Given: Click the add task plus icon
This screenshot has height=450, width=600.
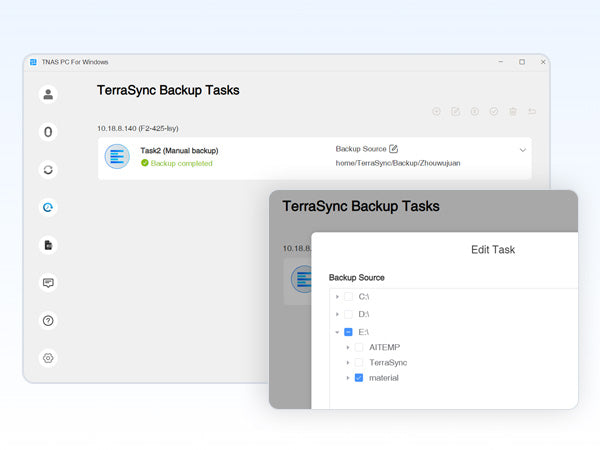Looking at the screenshot, I should (437, 112).
